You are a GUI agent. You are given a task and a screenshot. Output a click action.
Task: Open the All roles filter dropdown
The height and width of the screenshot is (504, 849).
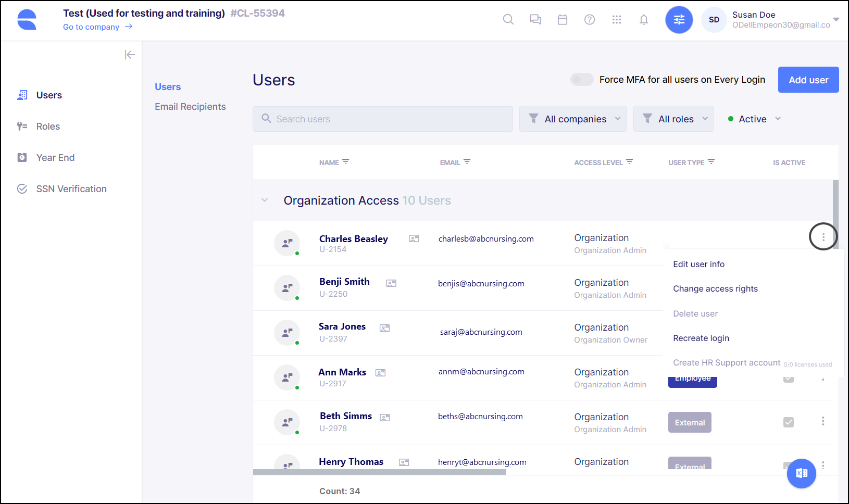click(673, 119)
